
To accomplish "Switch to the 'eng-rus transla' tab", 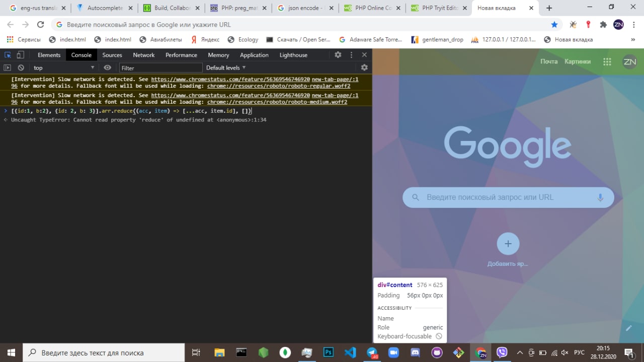I will (39, 8).
